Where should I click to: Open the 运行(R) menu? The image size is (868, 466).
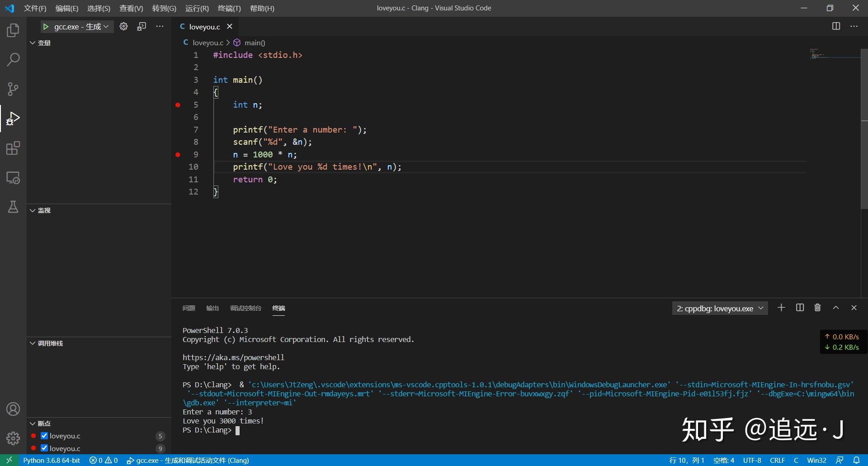click(x=196, y=8)
